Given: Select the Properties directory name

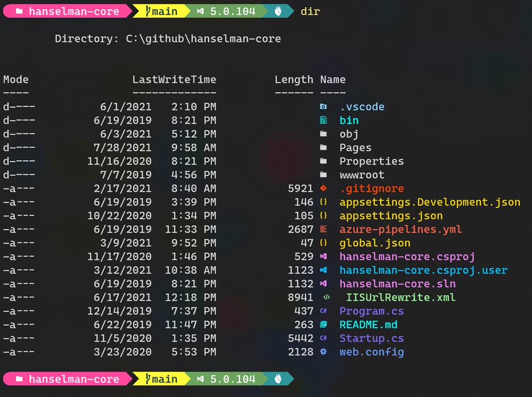Looking at the screenshot, I should 371,161.
